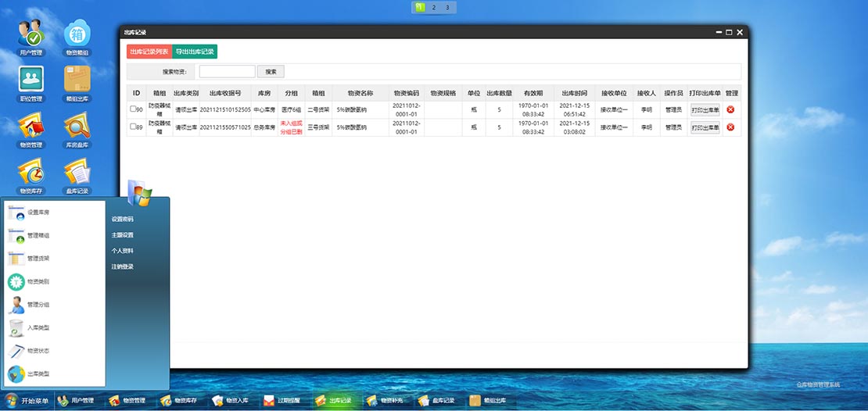The image size is (868, 411).
Task: Switch to desktop page 2
Action: point(434,7)
